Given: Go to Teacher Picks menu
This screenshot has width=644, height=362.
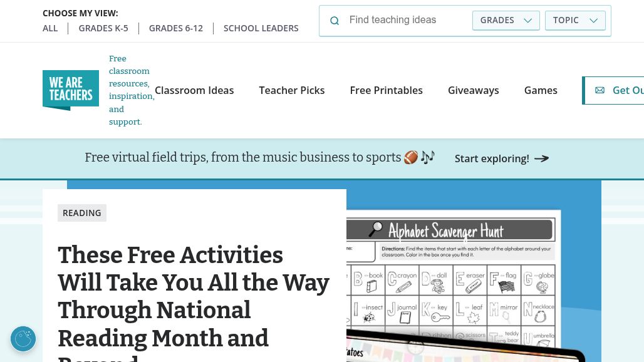Looking at the screenshot, I should pos(292,90).
